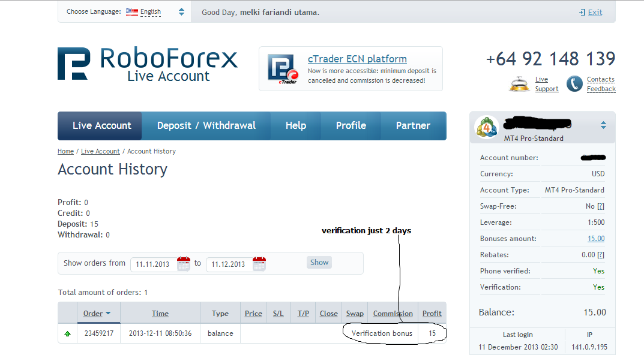Screen dimensions: 644x355
Task: Click the US flag language icon
Action: pos(132,12)
